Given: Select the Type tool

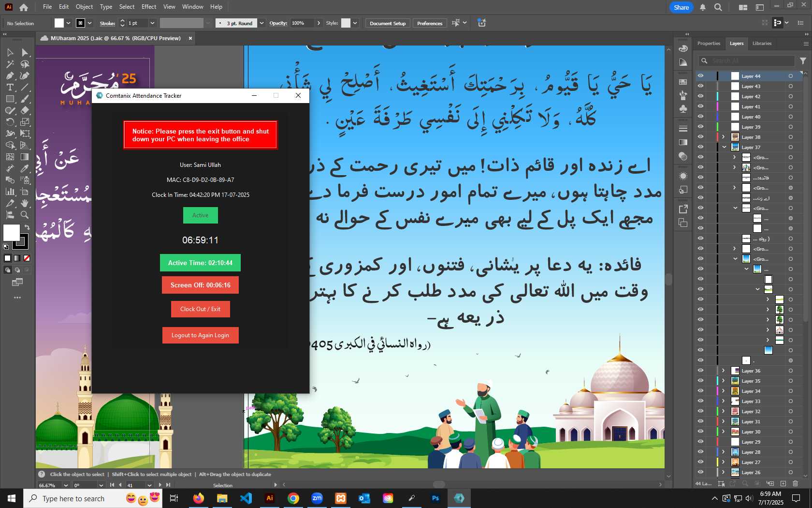Looking at the screenshot, I should pyautogui.click(x=10, y=87).
